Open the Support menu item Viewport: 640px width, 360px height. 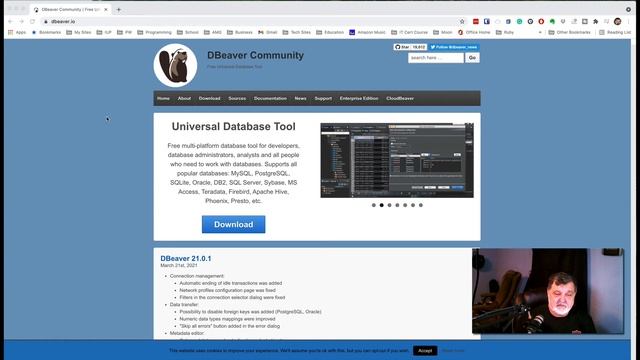tap(323, 98)
